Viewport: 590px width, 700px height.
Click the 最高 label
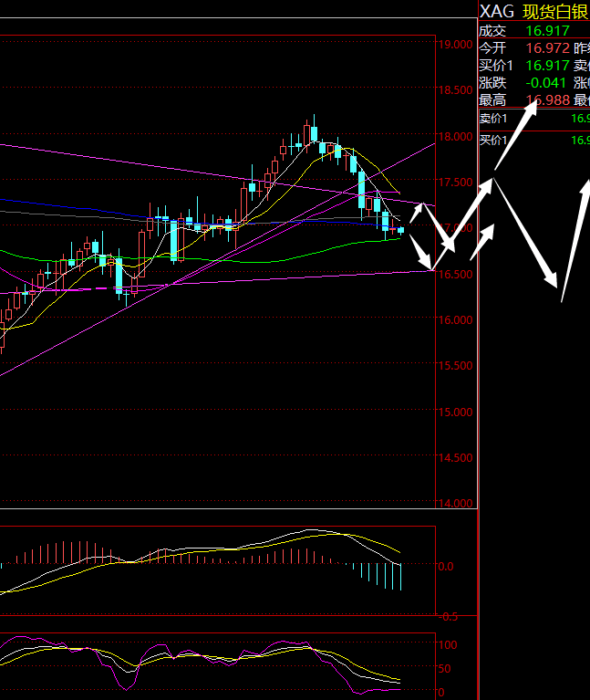[x=492, y=100]
